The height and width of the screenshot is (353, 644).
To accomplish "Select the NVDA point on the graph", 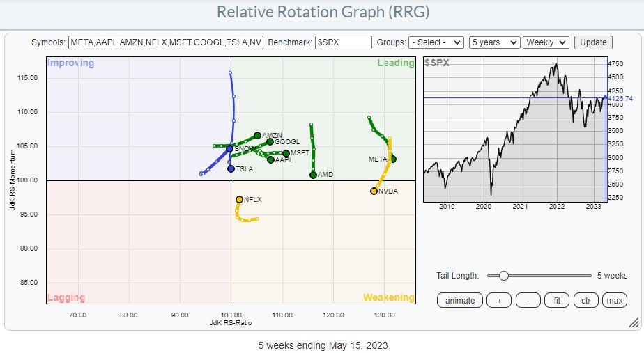I will point(374,191).
